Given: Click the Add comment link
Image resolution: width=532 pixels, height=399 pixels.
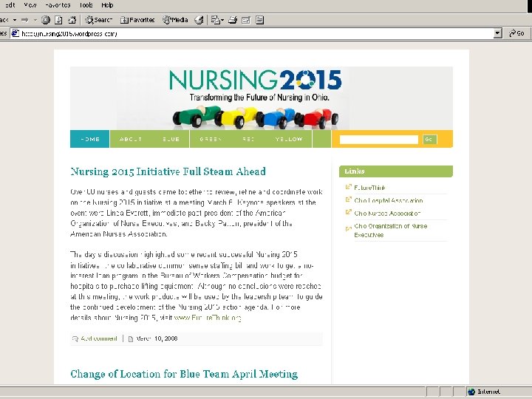Looking at the screenshot, I should pyautogui.click(x=99, y=338).
